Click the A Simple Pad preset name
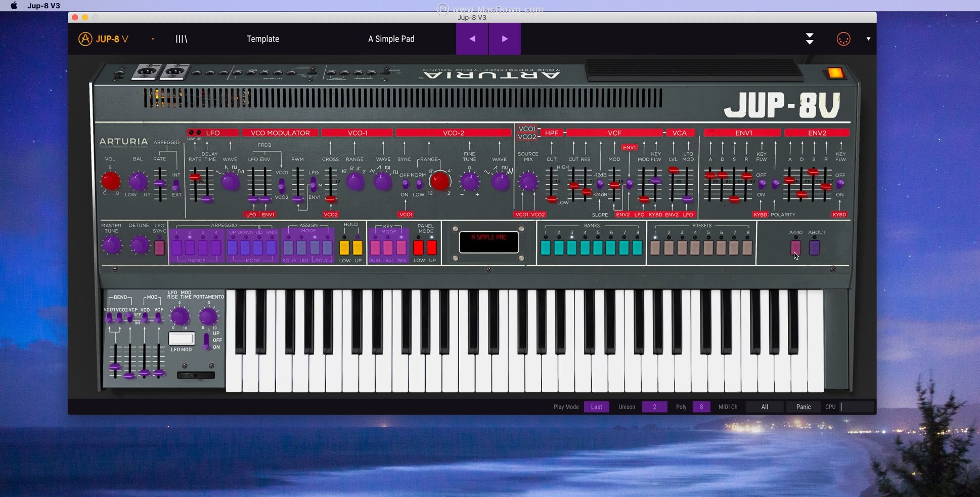The height and width of the screenshot is (497, 980). coord(391,39)
